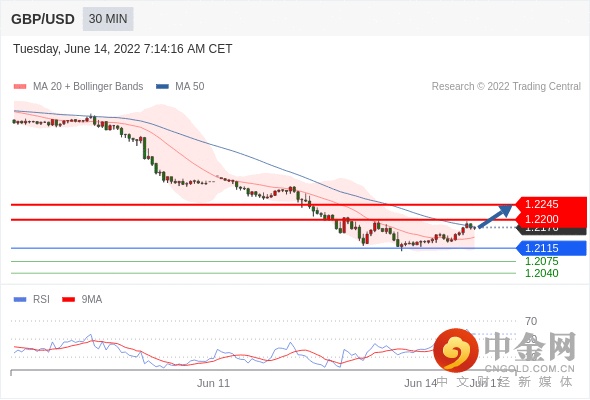Click the green 1.2040 support label
The width and height of the screenshot is (590, 400).
click(541, 273)
